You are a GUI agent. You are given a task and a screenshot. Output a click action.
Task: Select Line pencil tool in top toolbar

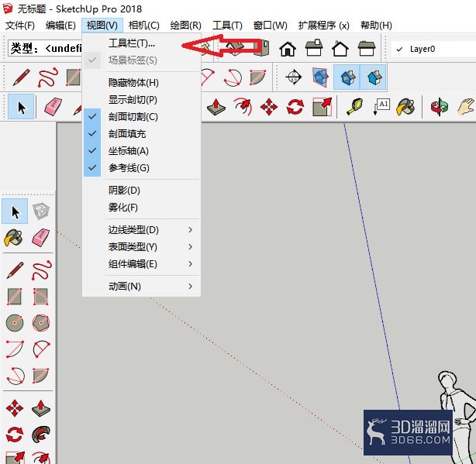click(21, 77)
